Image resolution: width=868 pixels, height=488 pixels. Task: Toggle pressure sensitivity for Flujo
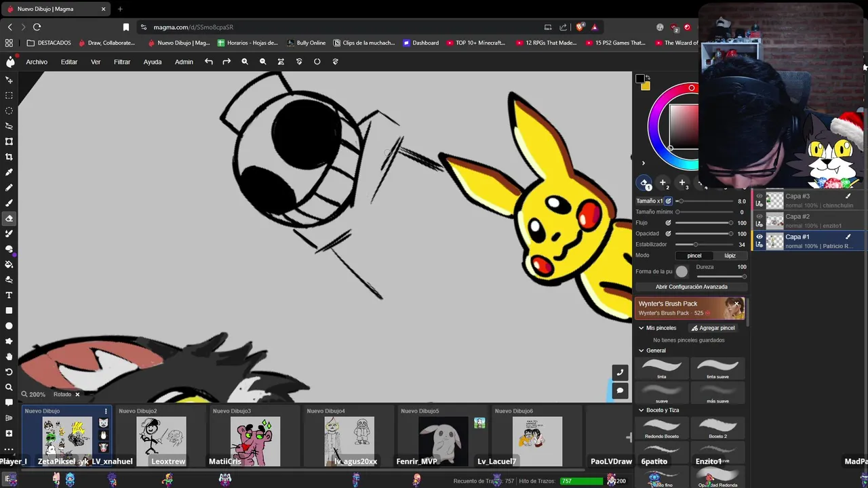pos(668,222)
